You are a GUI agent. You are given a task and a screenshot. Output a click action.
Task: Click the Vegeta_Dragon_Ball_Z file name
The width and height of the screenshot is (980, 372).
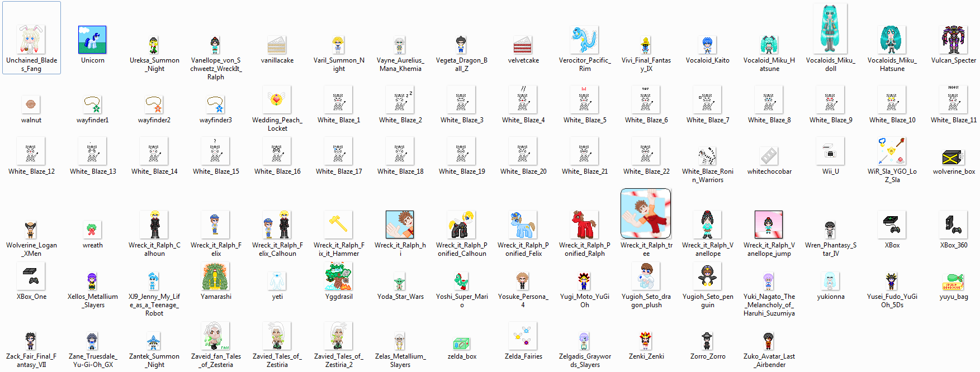click(x=462, y=64)
